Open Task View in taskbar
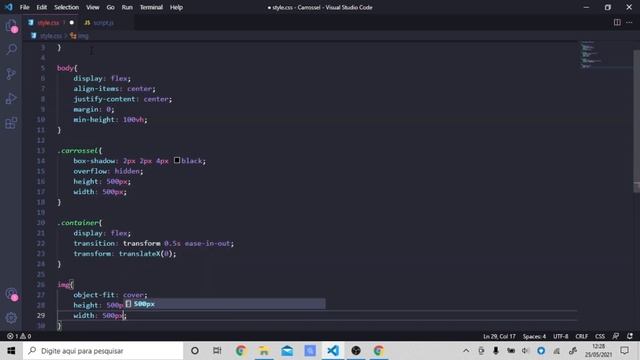The height and width of the screenshot is (360, 640). (x=217, y=351)
